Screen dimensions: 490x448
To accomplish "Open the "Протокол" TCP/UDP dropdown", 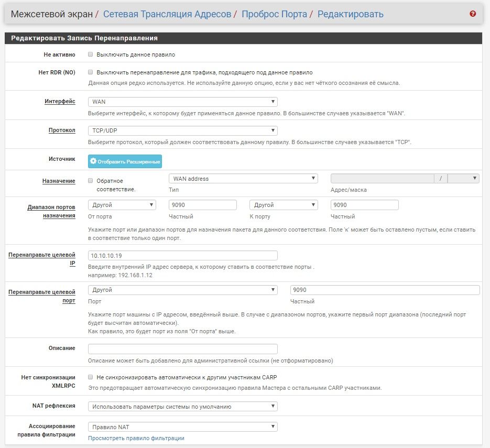I will point(182,130).
